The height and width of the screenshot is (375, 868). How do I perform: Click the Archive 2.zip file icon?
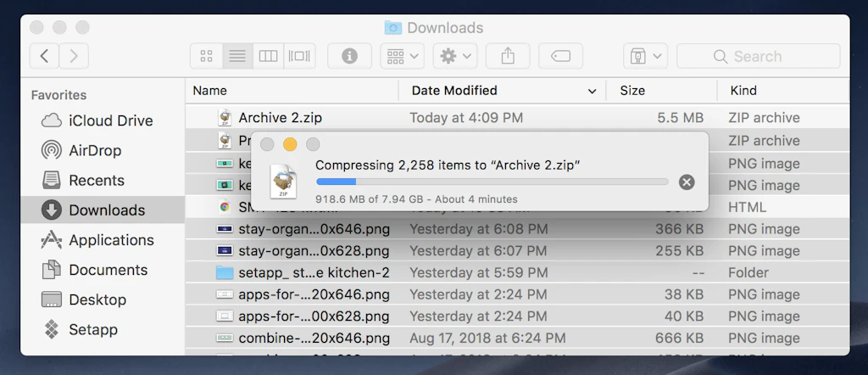225,117
